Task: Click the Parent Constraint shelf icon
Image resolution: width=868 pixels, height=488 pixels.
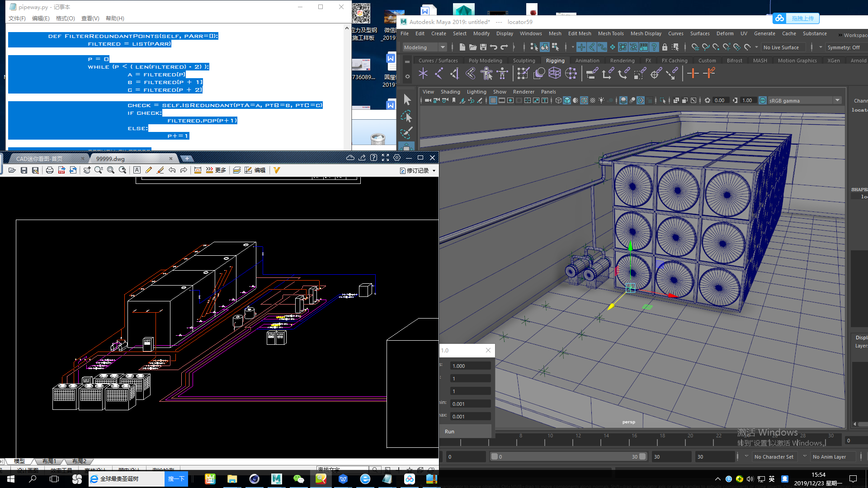Action: [592, 73]
